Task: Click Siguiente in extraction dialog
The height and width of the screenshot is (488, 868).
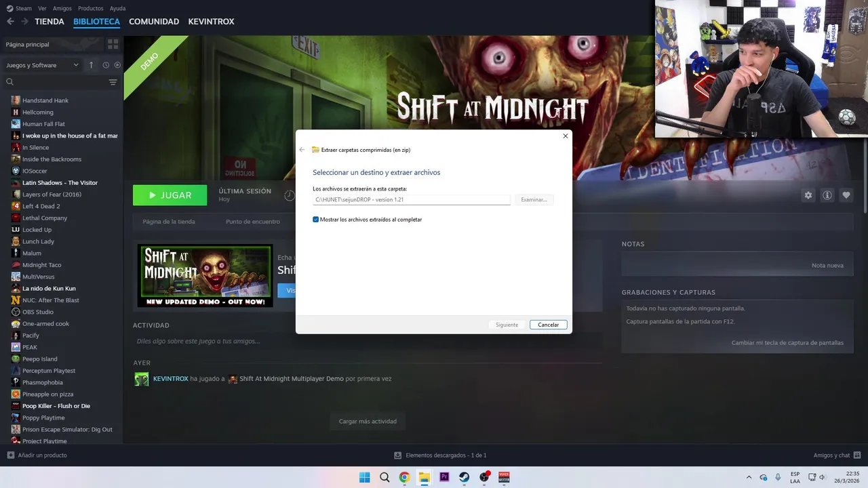Action: click(x=507, y=325)
